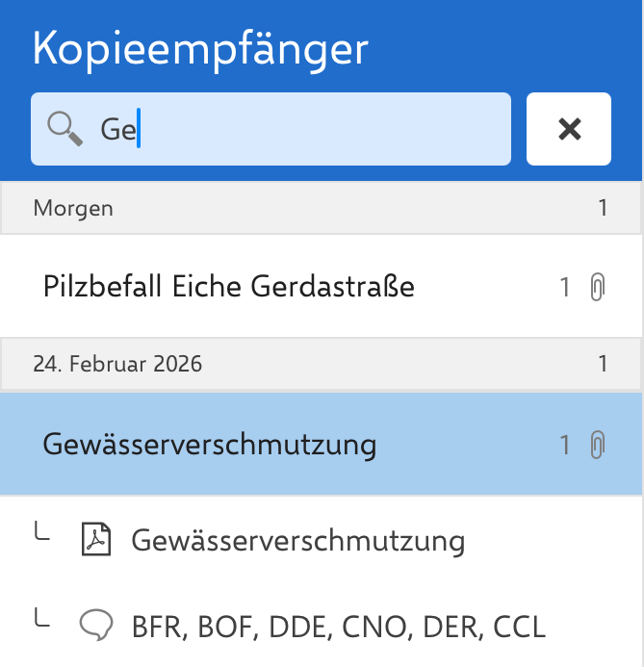Open the Gewässerverschmutzung PDF attachment

[298, 541]
